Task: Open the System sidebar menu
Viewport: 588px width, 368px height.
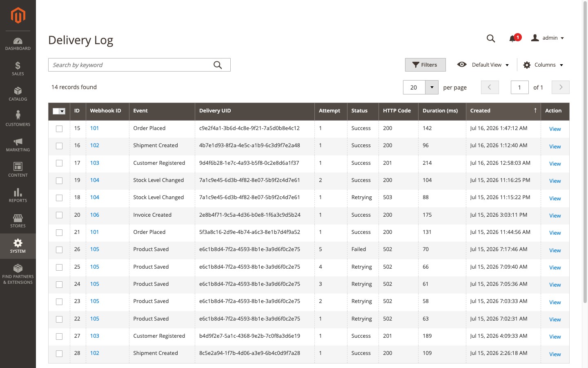Action: tap(18, 246)
